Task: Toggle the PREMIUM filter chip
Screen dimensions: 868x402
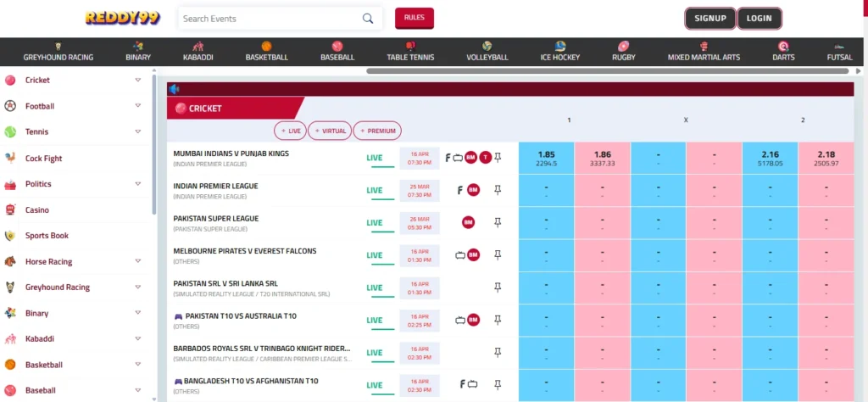Action: [x=377, y=131]
